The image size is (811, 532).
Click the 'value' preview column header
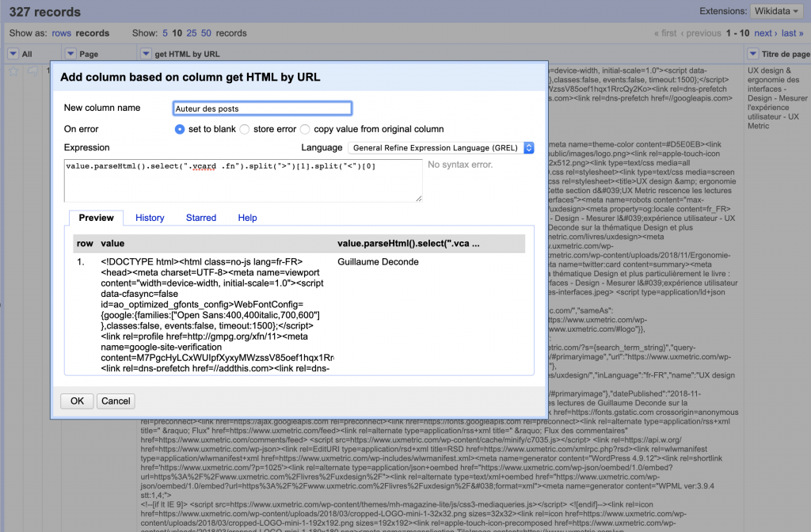point(112,243)
